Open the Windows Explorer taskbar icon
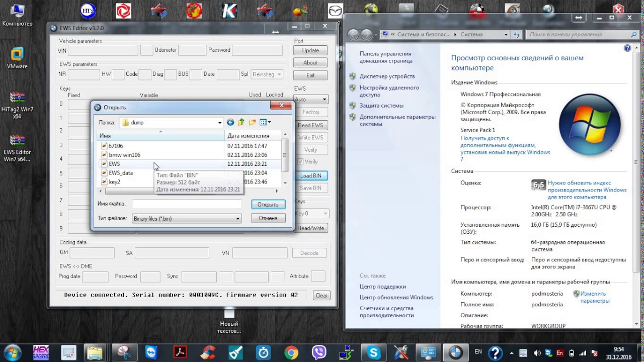This screenshot has width=644, height=362. [94, 353]
